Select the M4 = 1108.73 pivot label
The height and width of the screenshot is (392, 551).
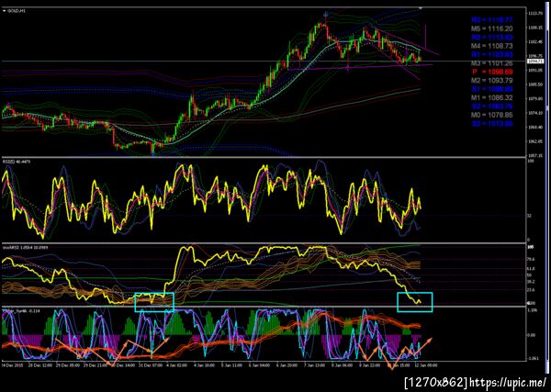[x=492, y=46]
